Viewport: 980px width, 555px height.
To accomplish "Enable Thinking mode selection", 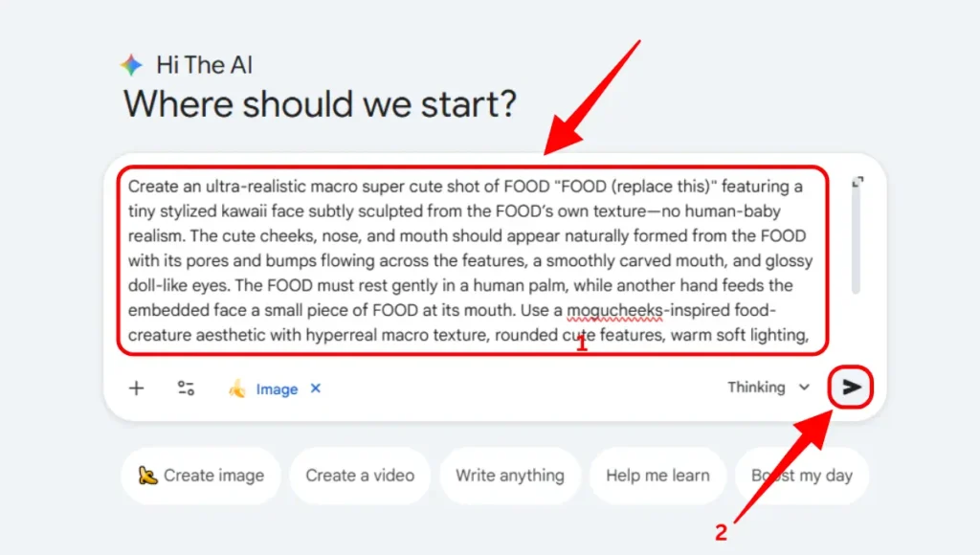I will [759, 388].
